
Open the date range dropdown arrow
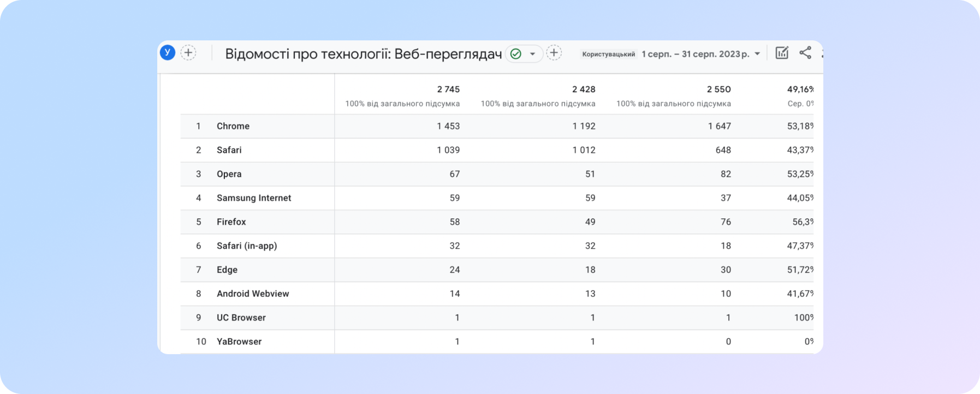pos(757,53)
